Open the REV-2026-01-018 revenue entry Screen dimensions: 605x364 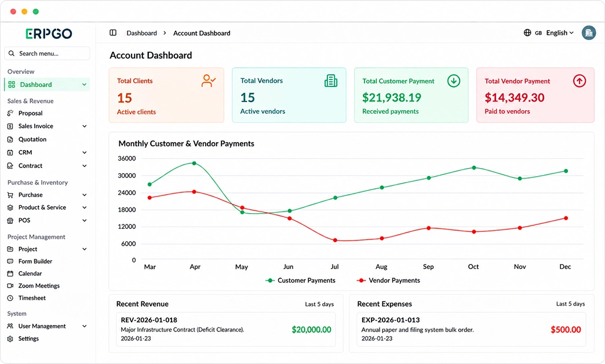(226, 329)
